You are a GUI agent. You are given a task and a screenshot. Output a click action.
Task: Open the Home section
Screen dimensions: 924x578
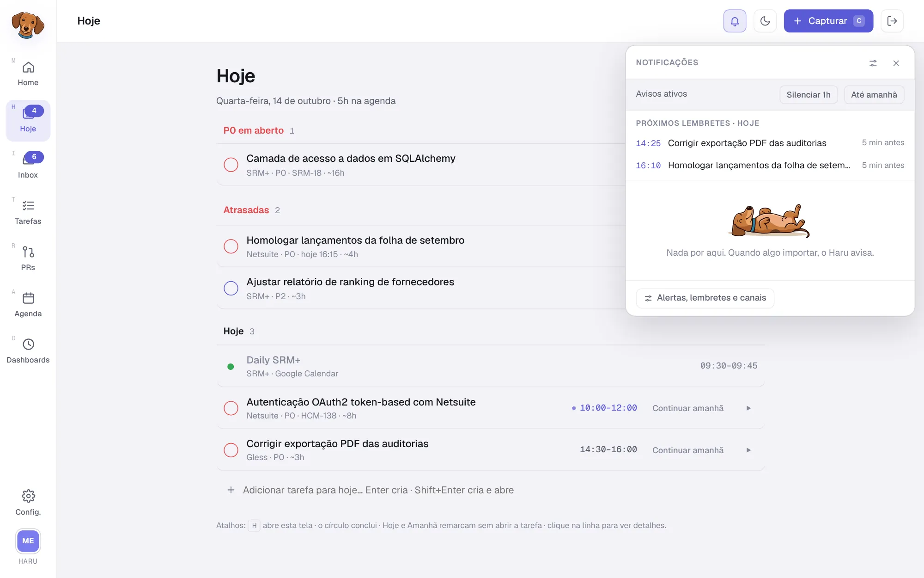pyautogui.click(x=28, y=74)
